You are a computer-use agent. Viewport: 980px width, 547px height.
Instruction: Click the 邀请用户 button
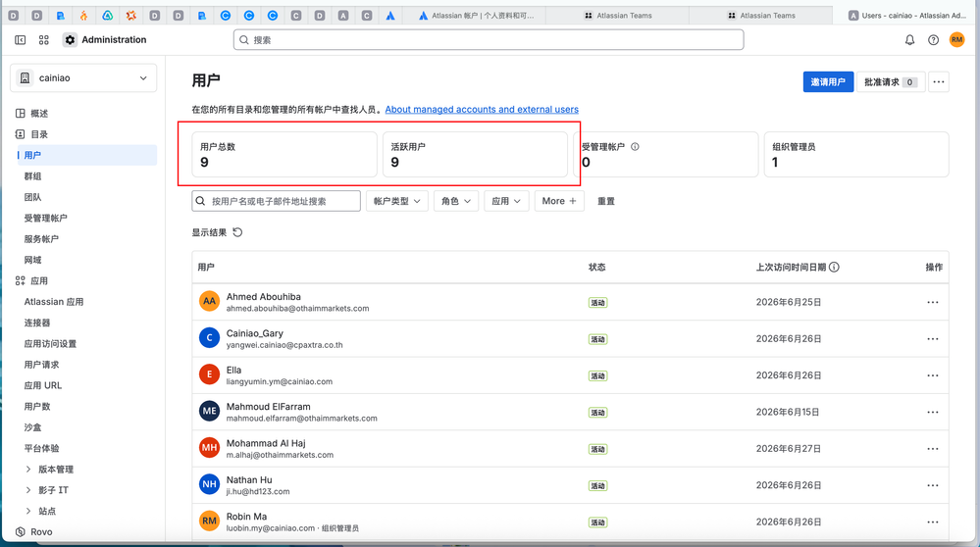[x=828, y=81]
